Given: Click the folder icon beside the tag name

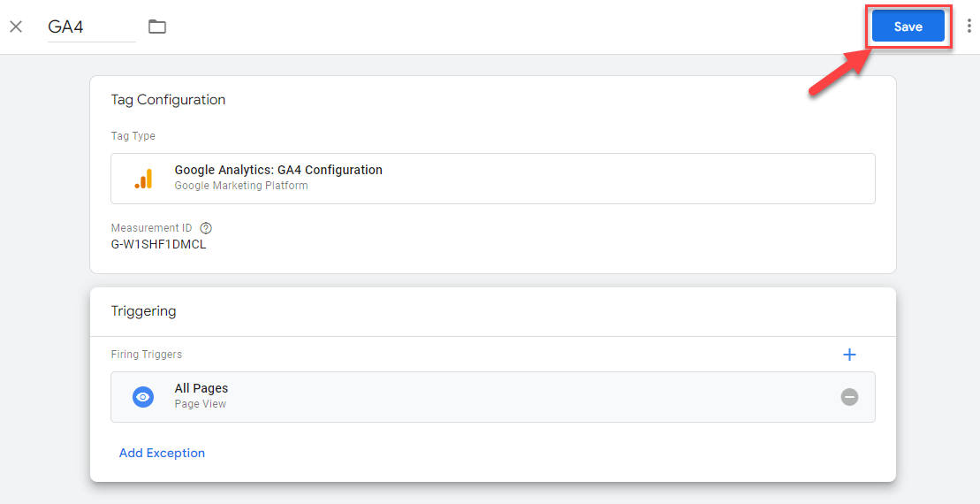Looking at the screenshot, I should [157, 27].
